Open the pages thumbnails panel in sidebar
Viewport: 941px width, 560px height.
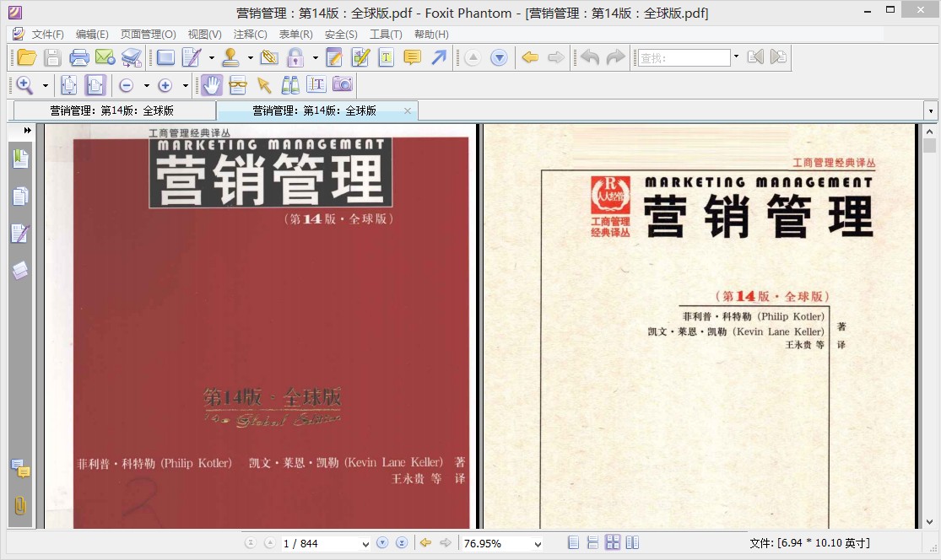pos(20,196)
